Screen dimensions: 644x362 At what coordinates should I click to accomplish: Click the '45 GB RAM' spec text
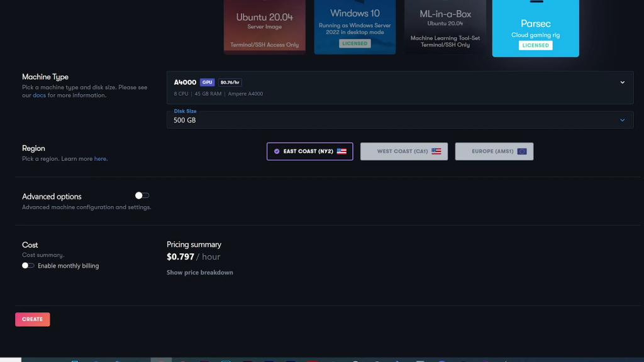pos(208,94)
